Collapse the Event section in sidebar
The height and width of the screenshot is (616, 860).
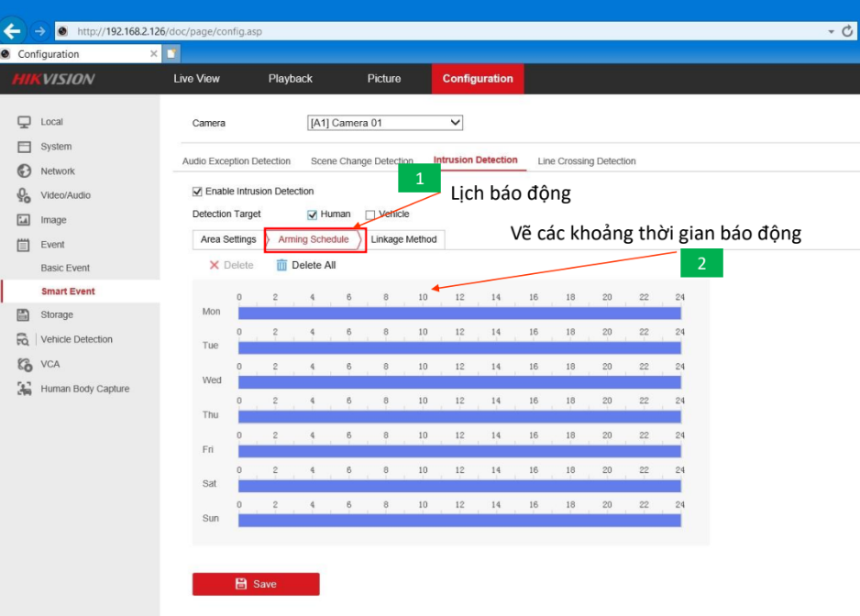(x=52, y=245)
